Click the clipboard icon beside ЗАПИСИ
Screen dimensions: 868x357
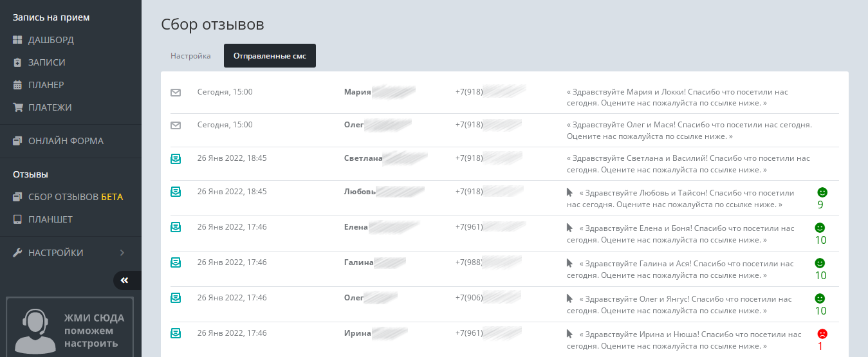tap(17, 62)
